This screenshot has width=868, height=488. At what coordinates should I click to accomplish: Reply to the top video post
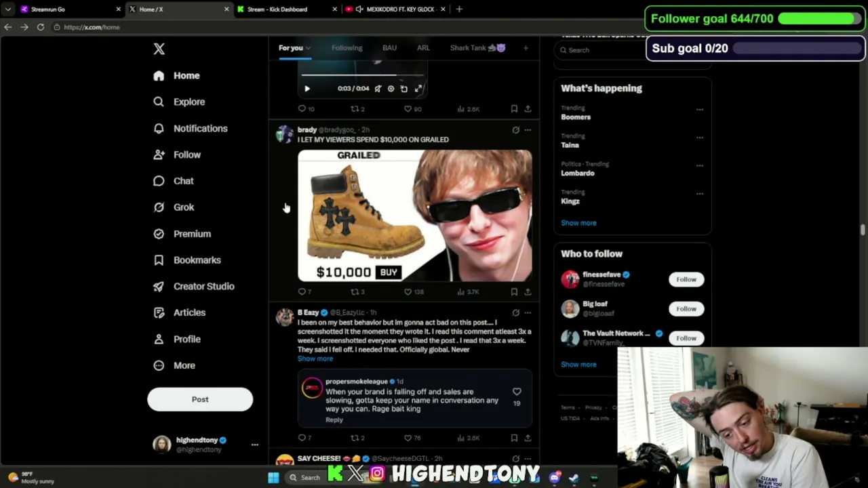[306, 109]
